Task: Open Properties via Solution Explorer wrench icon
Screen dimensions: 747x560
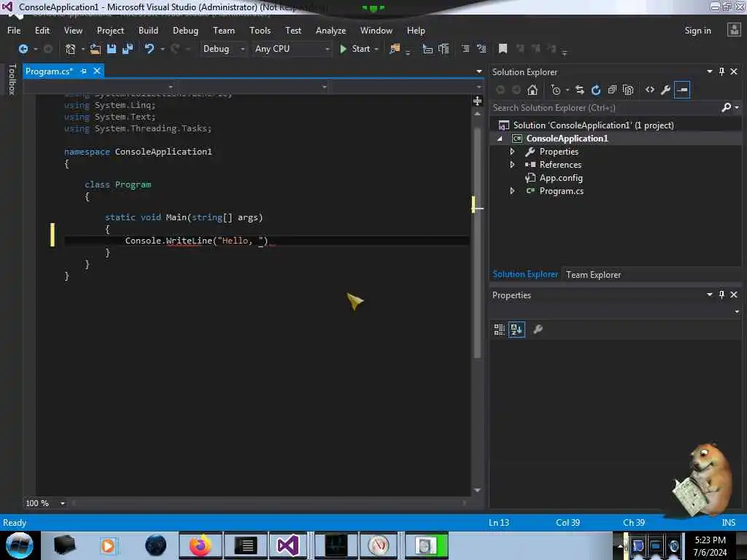Action: [666, 90]
